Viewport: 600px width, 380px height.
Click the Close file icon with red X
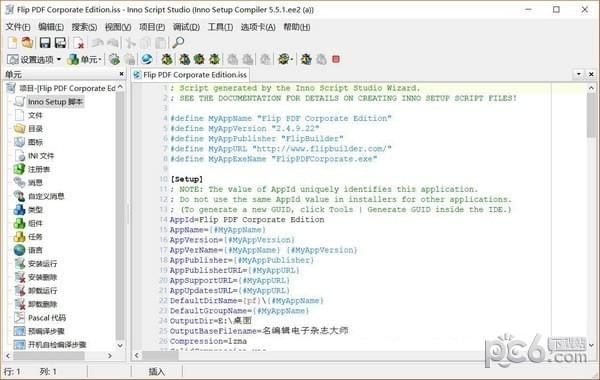pos(79,42)
